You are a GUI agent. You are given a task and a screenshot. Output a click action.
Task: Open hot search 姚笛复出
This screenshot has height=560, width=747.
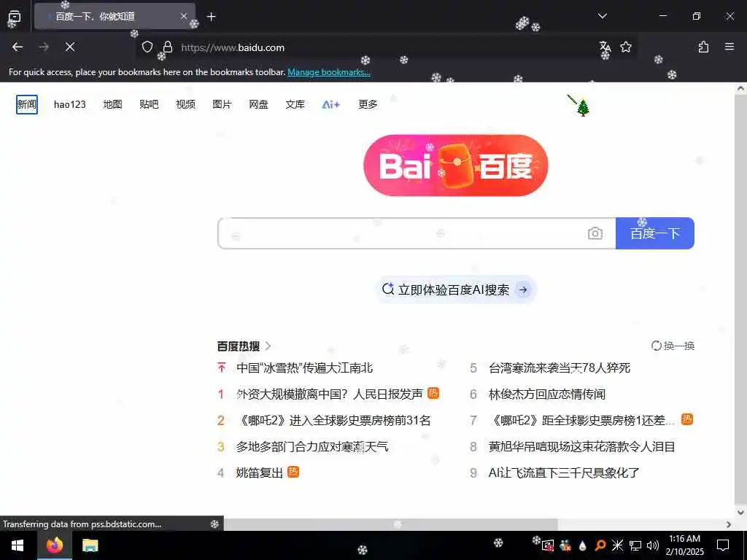(260, 472)
